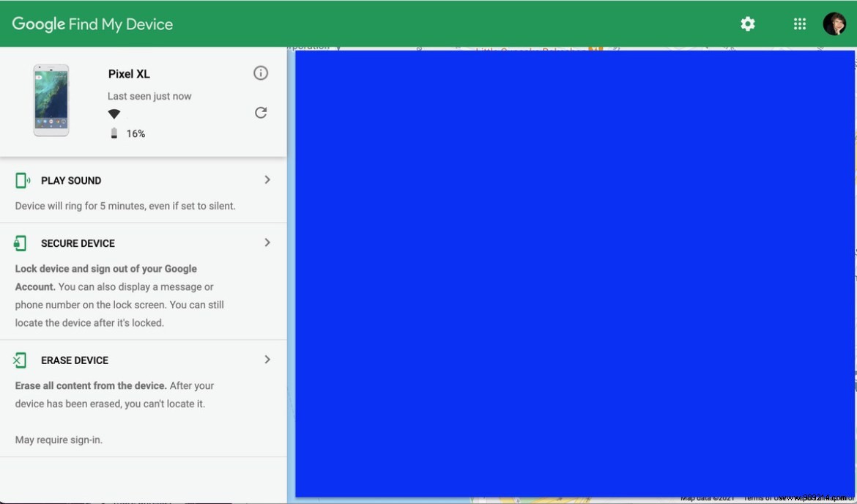Image resolution: width=857 pixels, height=504 pixels.
Task: Open device info via the info icon
Action: [x=261, y=73]
